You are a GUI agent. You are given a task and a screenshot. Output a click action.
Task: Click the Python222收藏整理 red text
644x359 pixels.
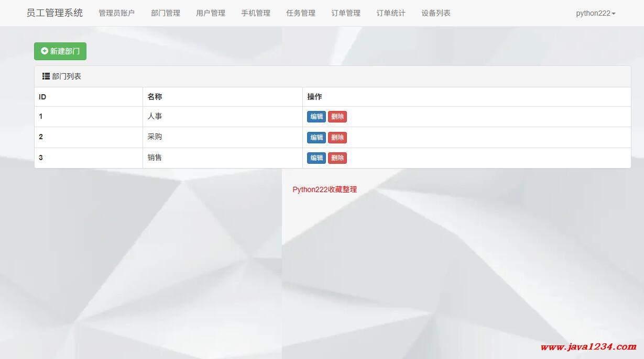[324, 189]
